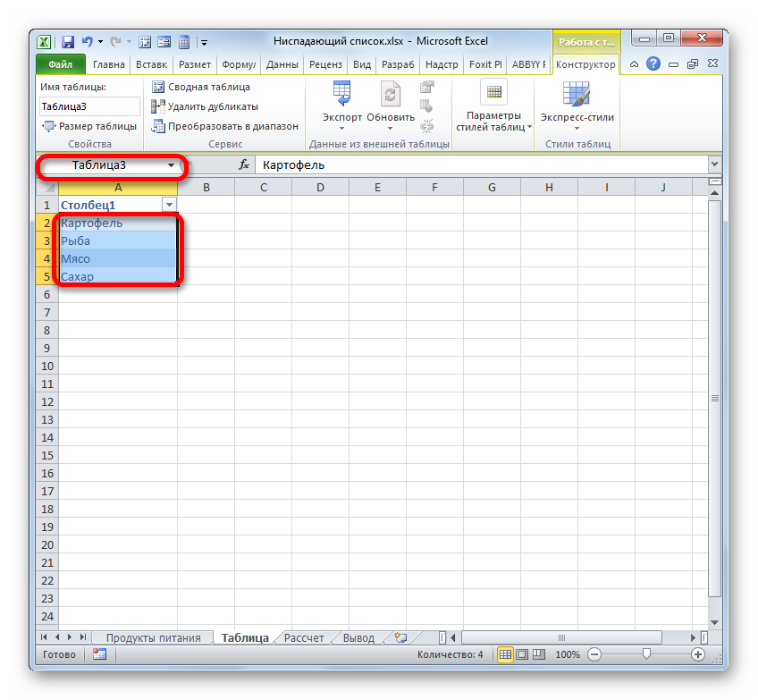Click the 100% zoom level
758x700 pixels.
568,654
